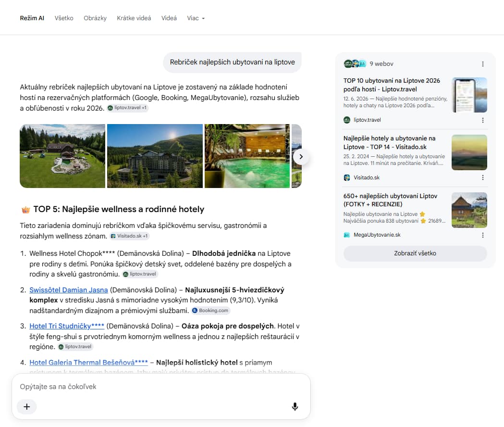The width and height of the screenshot is (504, 427).
Task: Click the MegaUbytovanie.sk site favicon in sources
Action: click(347, 235)
